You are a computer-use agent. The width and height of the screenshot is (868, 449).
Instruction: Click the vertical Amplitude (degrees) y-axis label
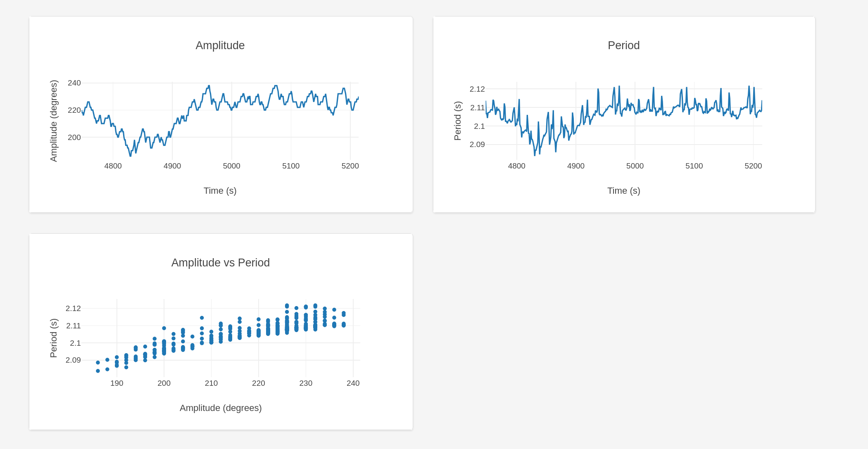click(54, 121)
